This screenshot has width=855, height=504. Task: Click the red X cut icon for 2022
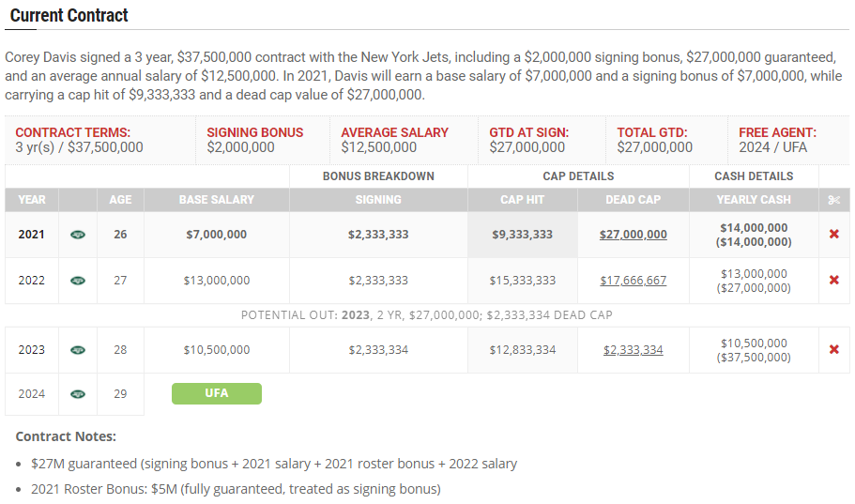point(833,281)
